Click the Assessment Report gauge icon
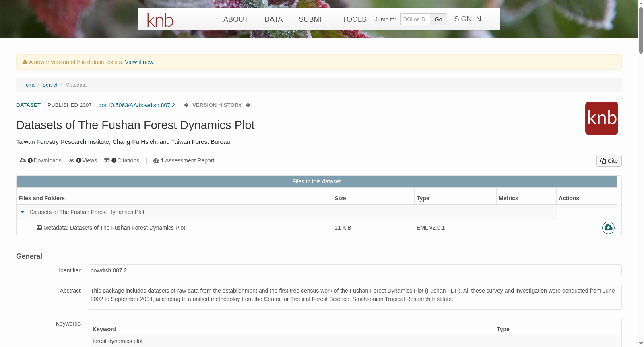 156,161
